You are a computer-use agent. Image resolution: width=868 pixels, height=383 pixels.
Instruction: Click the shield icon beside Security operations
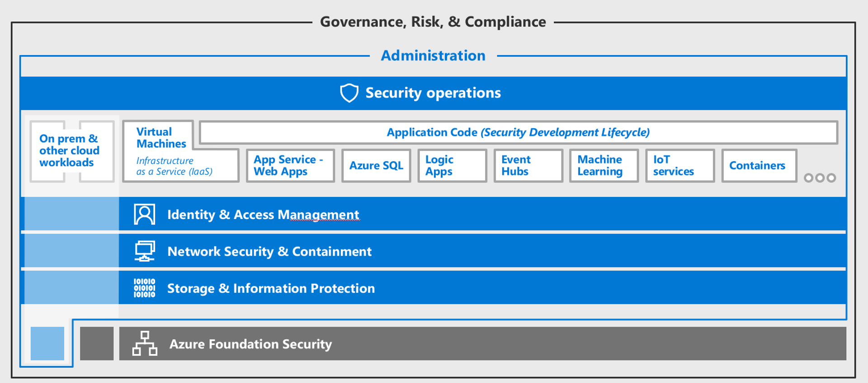tap(349, 93)
